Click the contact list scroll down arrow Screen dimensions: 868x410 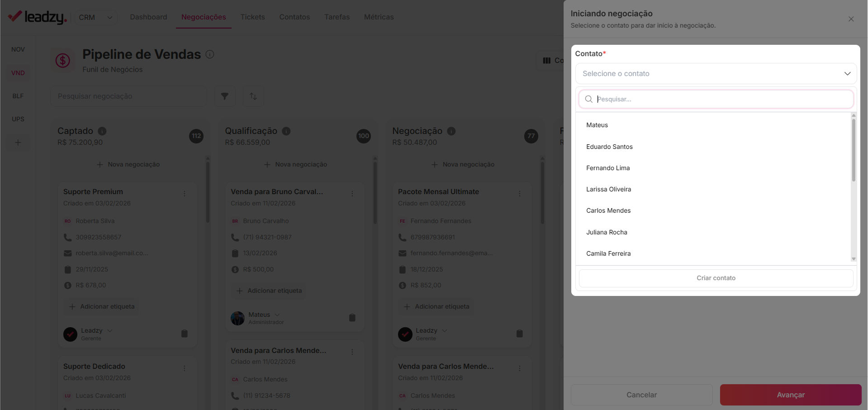(x=854, y=259)
